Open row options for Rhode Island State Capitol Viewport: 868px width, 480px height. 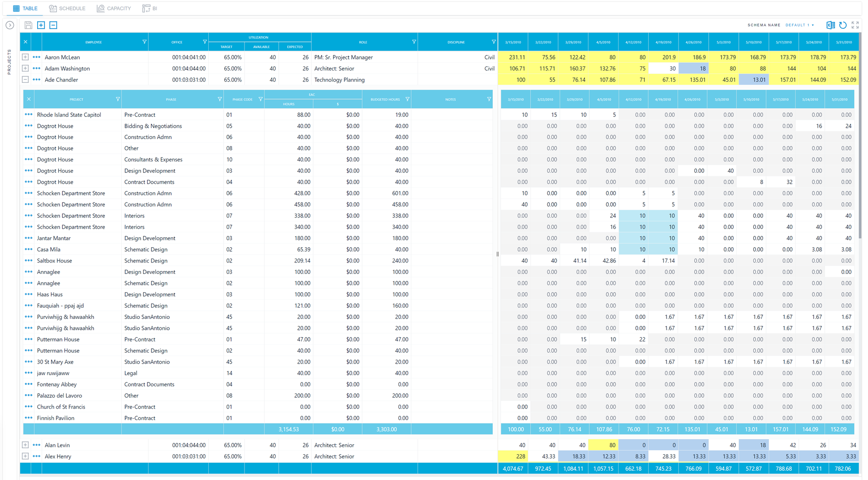(28, 114)
